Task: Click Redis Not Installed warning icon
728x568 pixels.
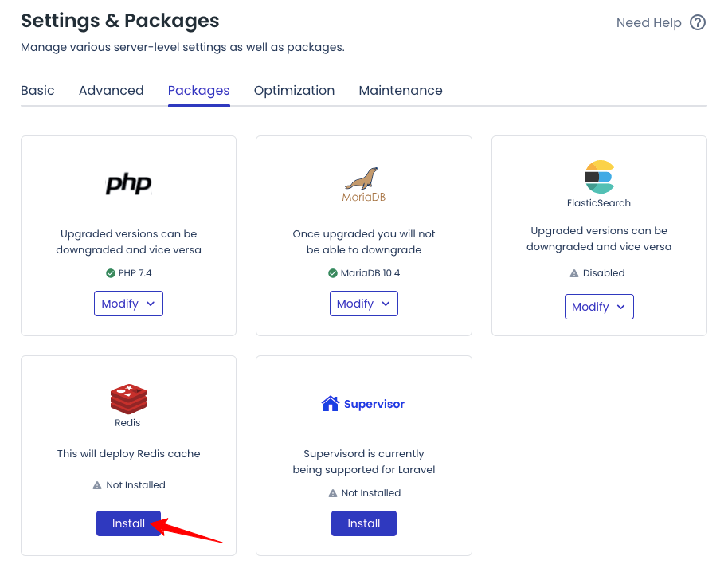Action: (x=97, y=485)
